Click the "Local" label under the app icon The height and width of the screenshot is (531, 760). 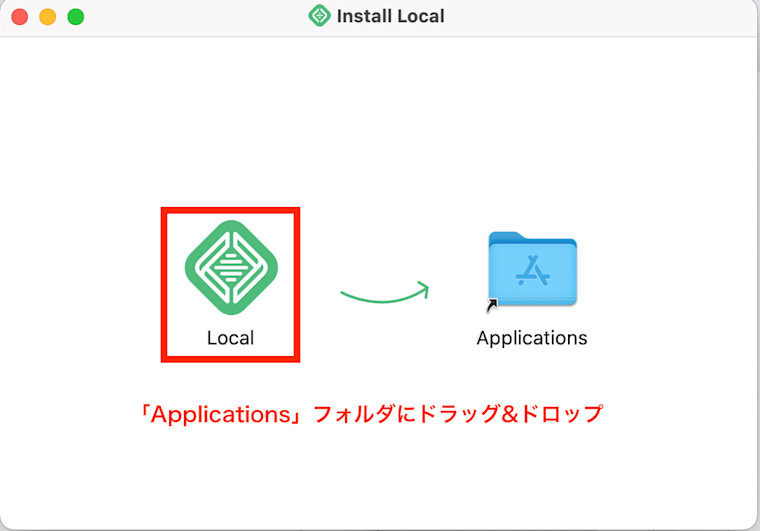230,338
